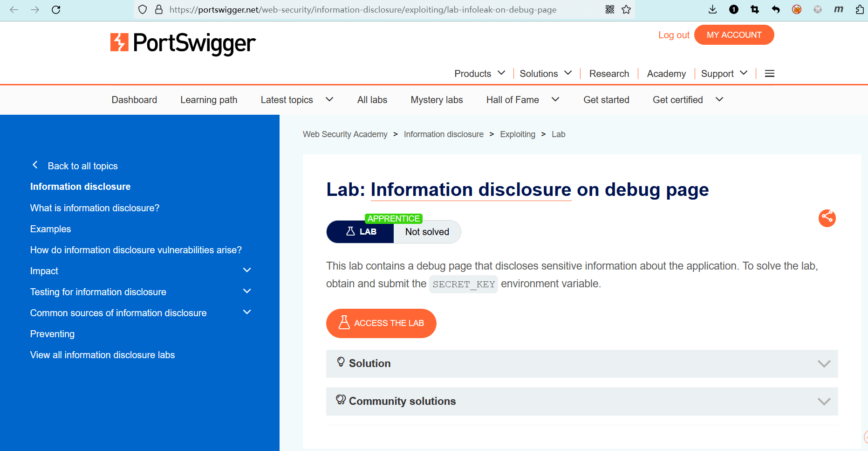
Task: Open the Products dropdown menu
Action: click(479, 74)
